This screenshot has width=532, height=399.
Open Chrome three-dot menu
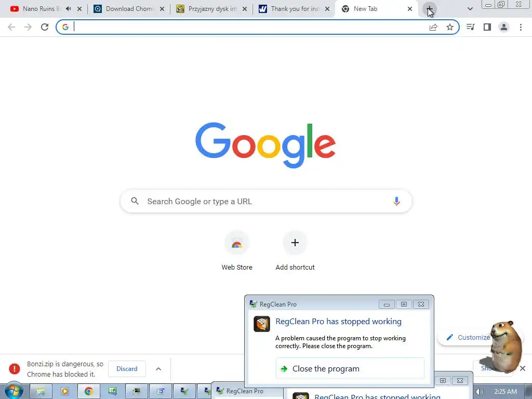[x=521, y=27]
